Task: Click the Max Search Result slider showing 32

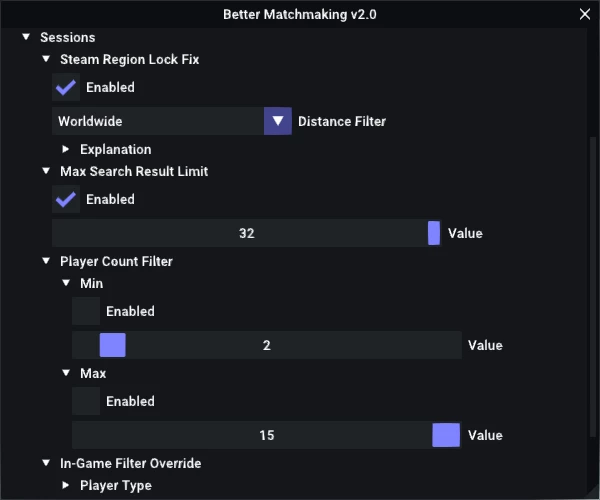Action: pyautogui.click(x=246, y=233)
